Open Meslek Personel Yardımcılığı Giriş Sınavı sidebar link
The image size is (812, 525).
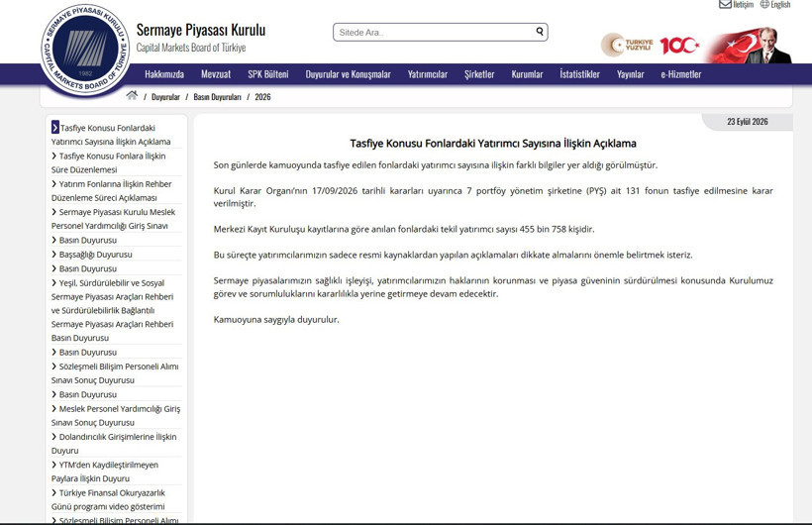pyautogui.click(x=114, y=219)
